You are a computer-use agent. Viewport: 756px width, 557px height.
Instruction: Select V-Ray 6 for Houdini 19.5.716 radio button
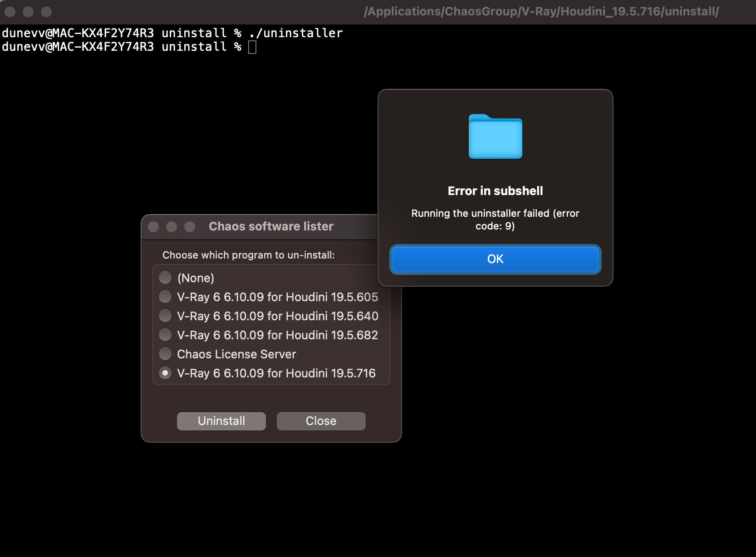point(165,373)
